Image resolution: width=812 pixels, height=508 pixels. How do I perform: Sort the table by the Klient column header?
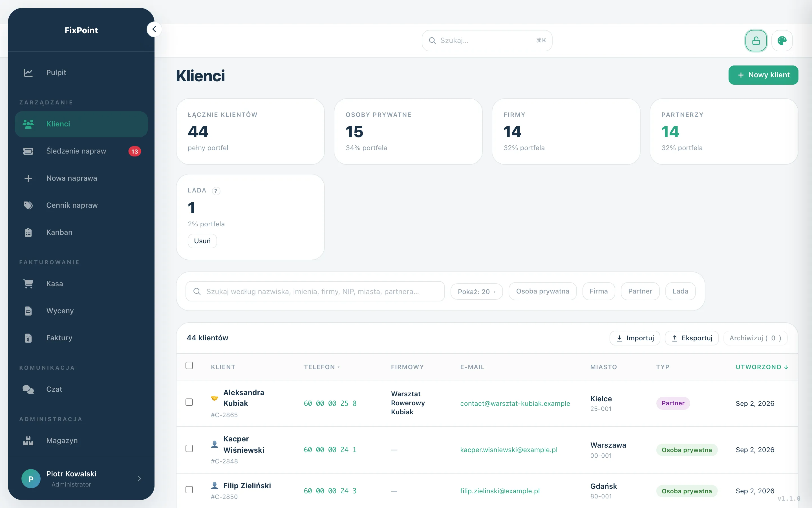pos(223,367)
